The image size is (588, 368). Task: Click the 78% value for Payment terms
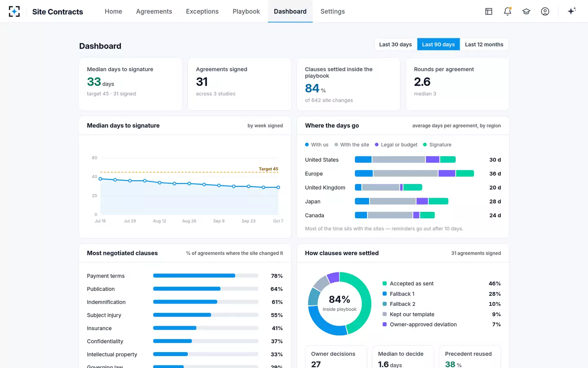277,276
